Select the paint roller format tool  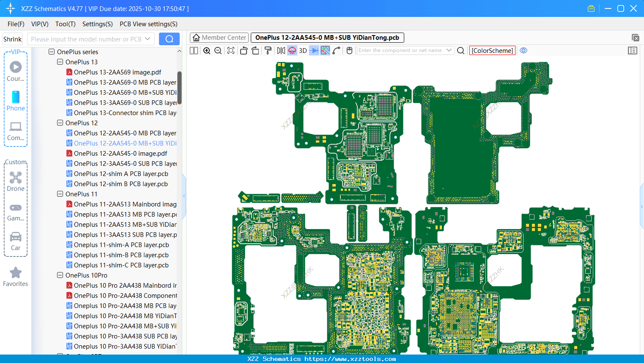coord(268,51)
